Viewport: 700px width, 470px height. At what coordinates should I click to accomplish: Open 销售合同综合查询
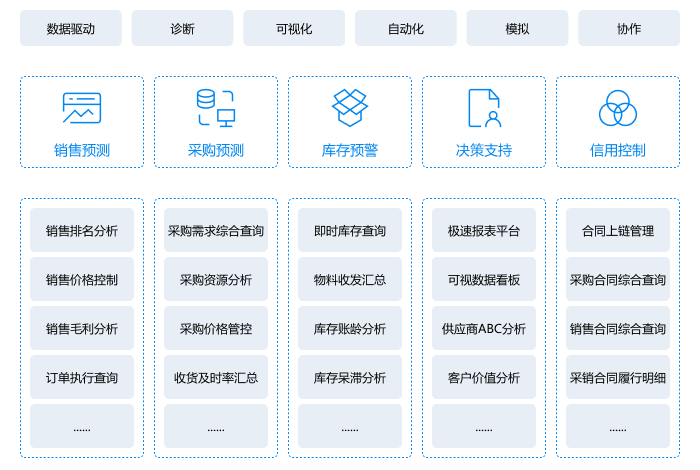pyautogui.click(x=618, y=328)
